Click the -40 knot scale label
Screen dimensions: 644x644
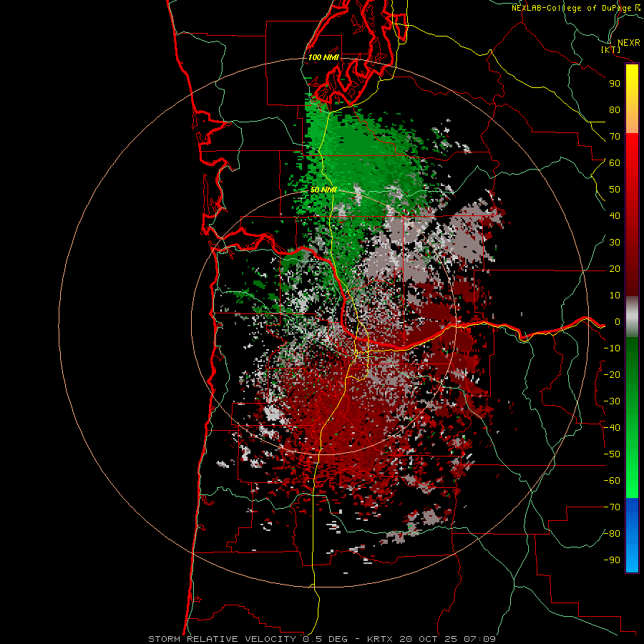pos(612,428)
